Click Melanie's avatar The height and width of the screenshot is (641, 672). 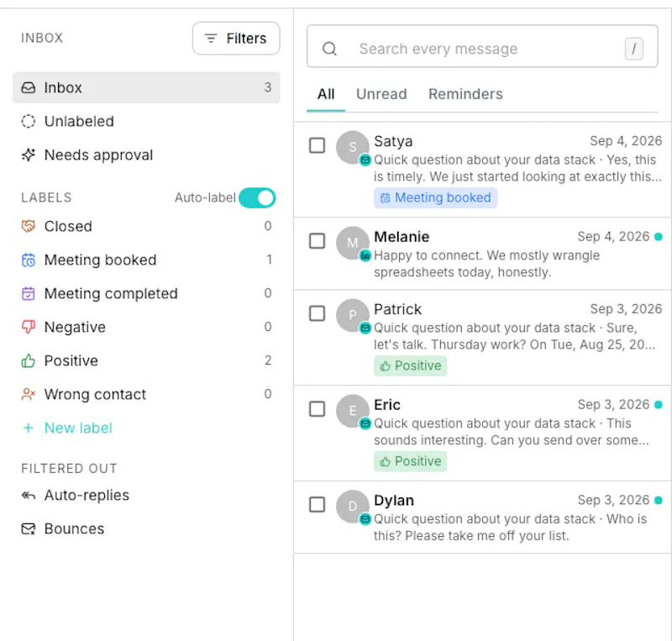[x=352, y=243]
